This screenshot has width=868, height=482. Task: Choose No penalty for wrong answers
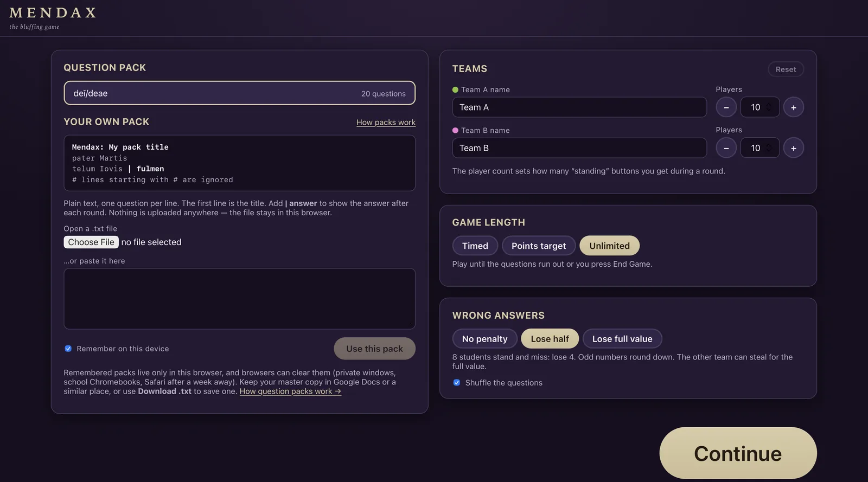coord(485,339)
